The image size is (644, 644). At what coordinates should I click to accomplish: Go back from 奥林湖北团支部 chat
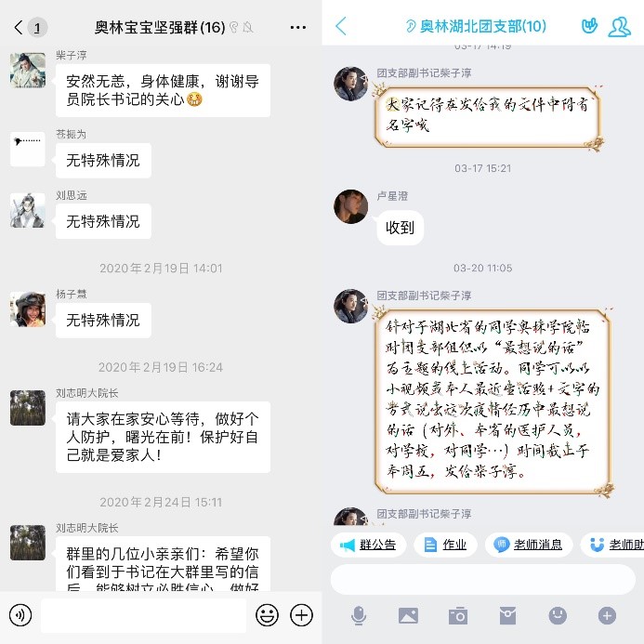click(x=341, y=26)
